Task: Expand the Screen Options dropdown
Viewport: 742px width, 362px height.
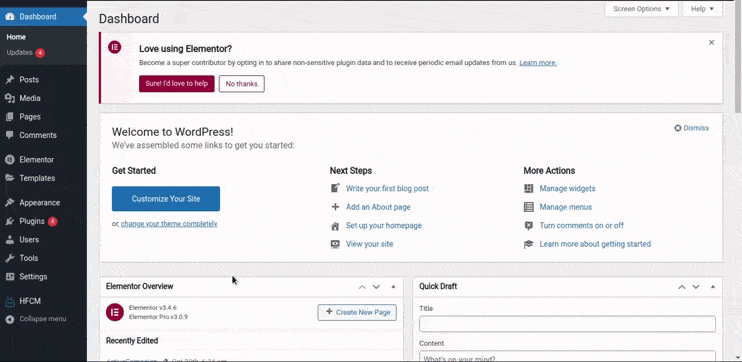Action: (641, 9)
